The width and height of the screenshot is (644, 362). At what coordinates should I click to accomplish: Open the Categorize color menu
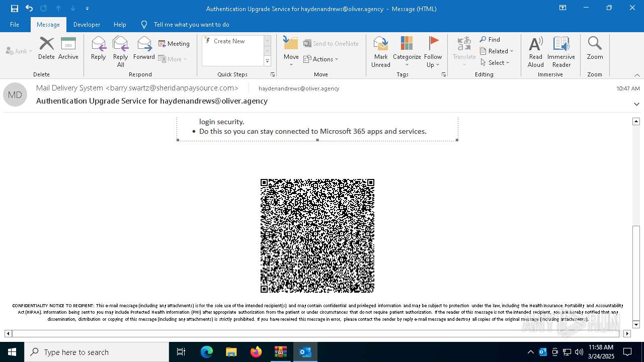pyautogui.click(x=407, y=52)
